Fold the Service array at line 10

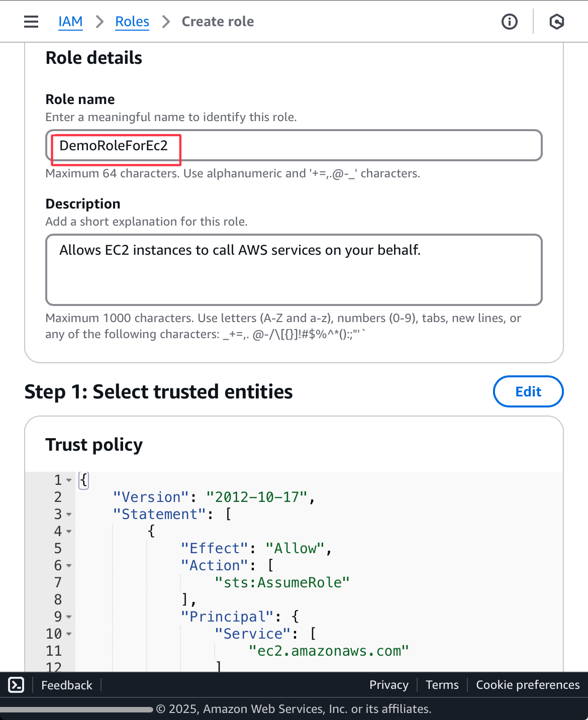[69, 634]
